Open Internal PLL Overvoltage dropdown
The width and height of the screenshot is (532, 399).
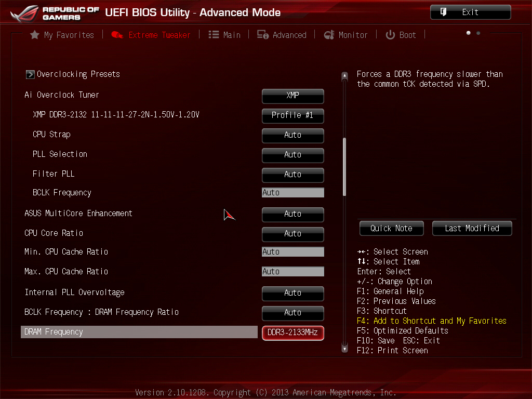[x=293, y=294]
